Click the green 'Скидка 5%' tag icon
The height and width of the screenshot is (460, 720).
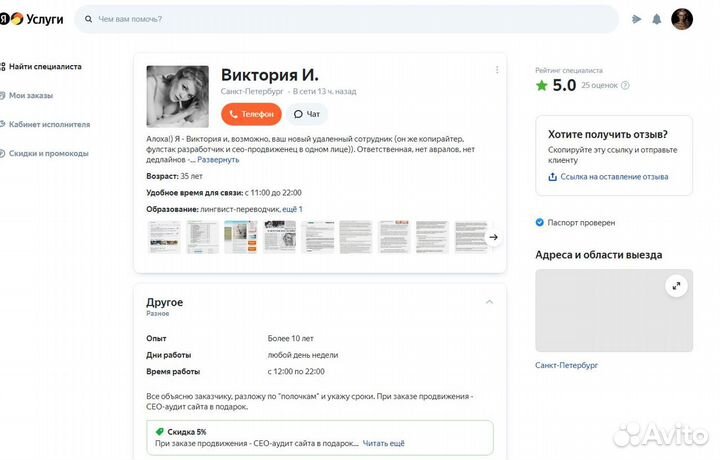pos(160,432)
